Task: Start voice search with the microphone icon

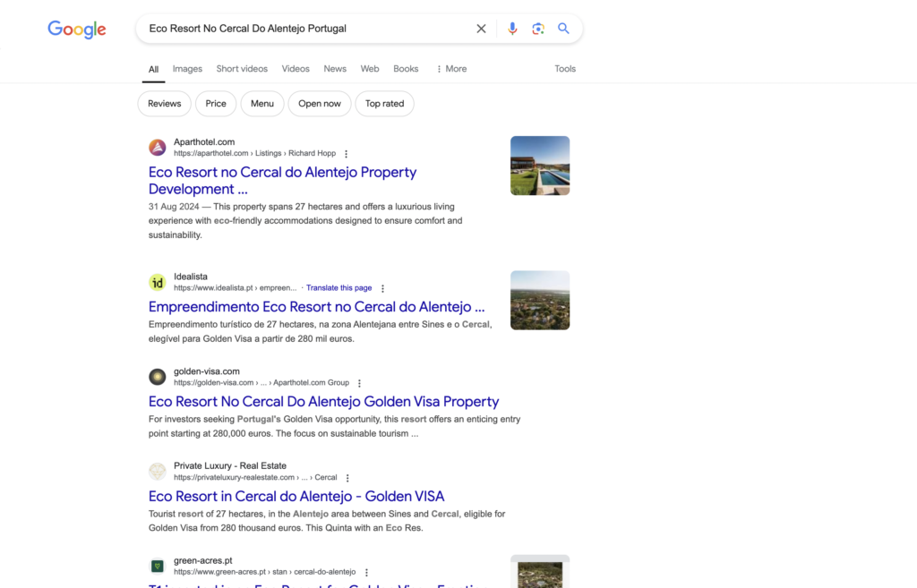Action: 512,29
